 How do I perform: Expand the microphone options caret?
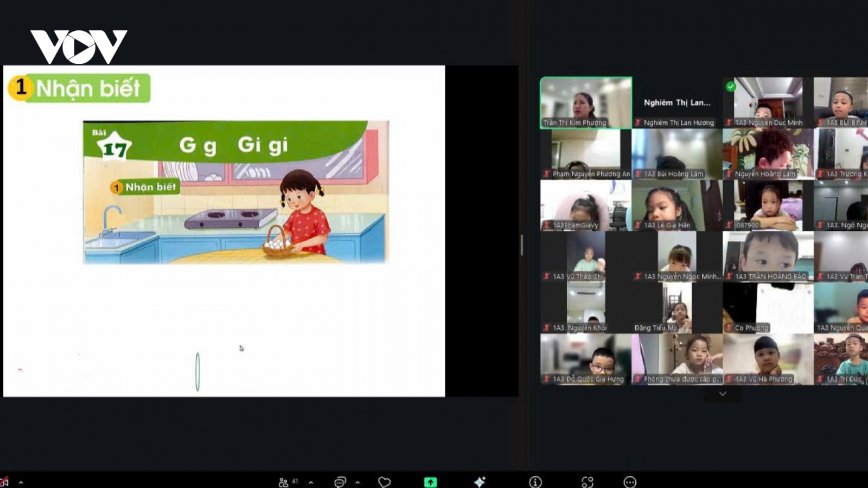[x=21, y=482]
